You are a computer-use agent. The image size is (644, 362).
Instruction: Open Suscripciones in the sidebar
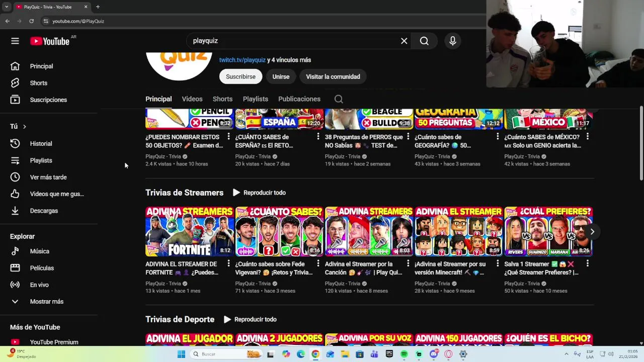point(49,100)
